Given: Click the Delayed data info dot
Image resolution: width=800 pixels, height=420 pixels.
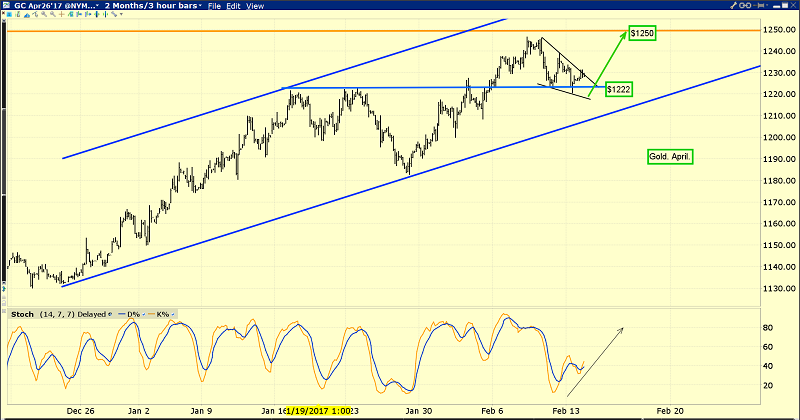Looking at the screenshot, I should tap(110, 314).
